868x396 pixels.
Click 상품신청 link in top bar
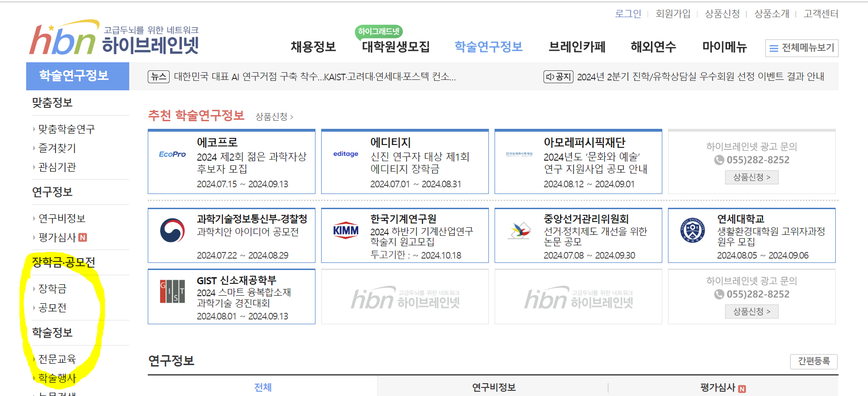[723, 14]
